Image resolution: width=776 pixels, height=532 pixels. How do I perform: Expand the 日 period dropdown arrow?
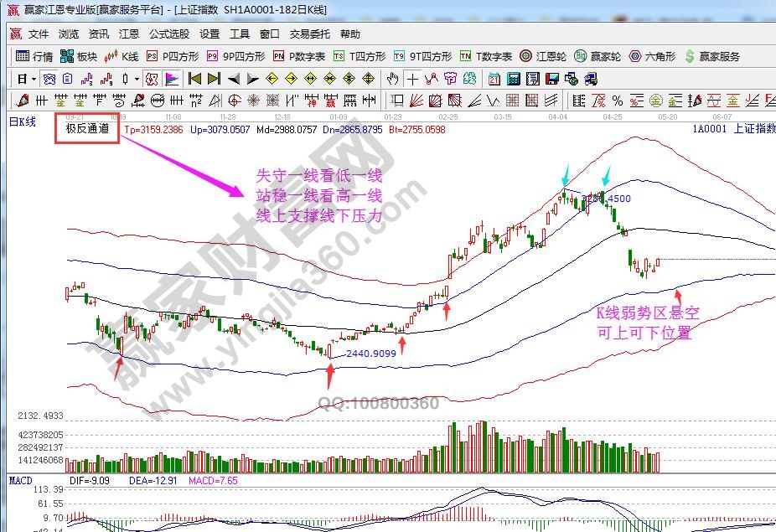(x=34, y=79)
